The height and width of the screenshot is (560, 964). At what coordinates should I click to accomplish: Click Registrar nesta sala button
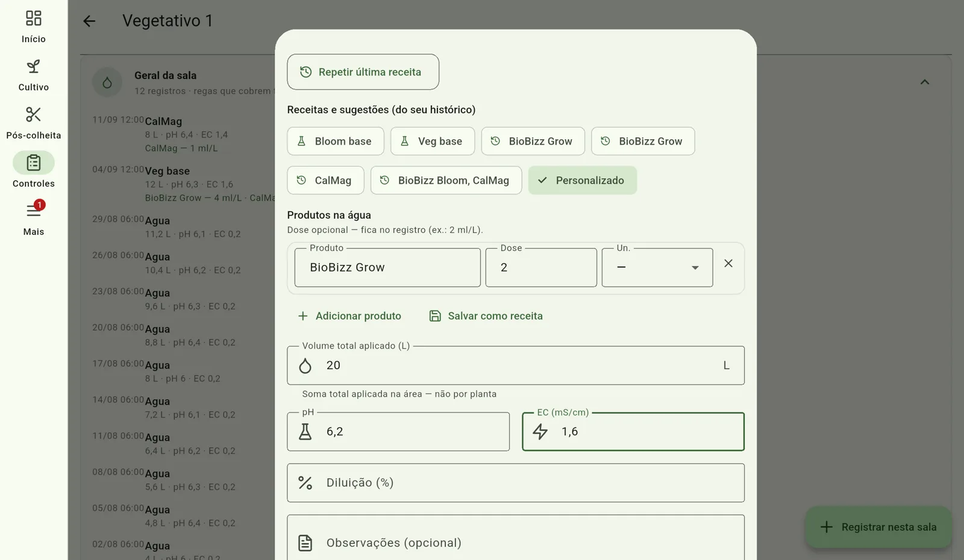point(879,527)
